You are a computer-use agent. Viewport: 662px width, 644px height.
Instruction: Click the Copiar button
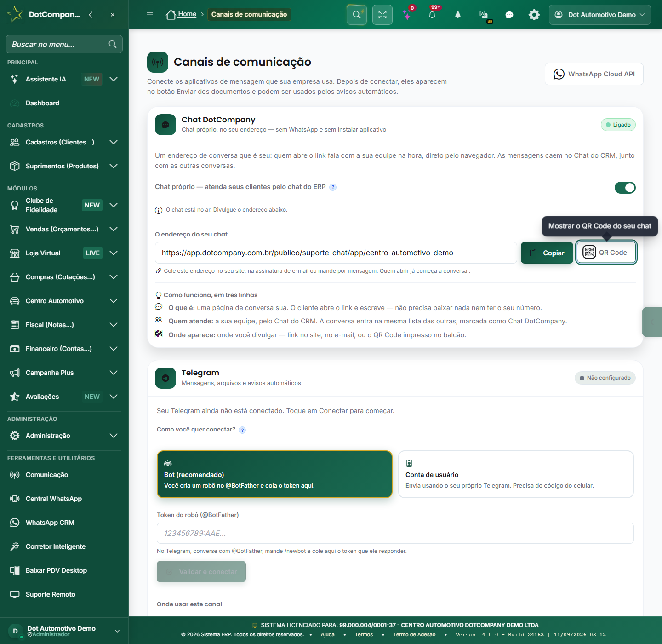(x=547, y=253)
